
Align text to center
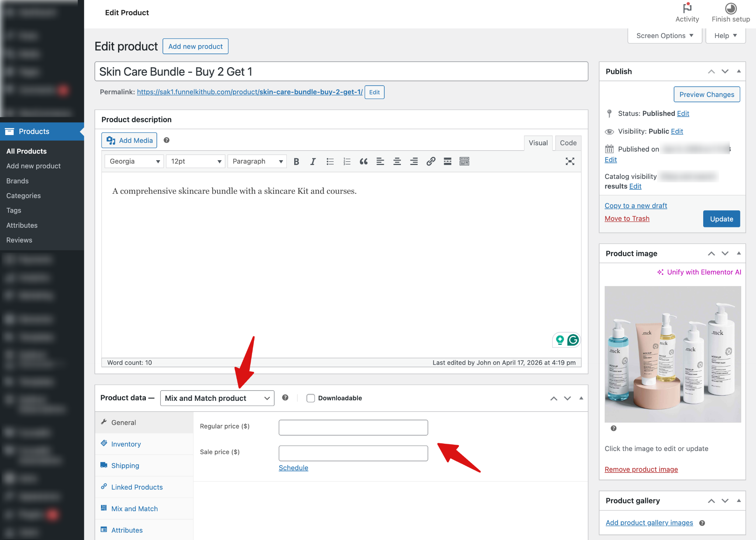[397, 161]
